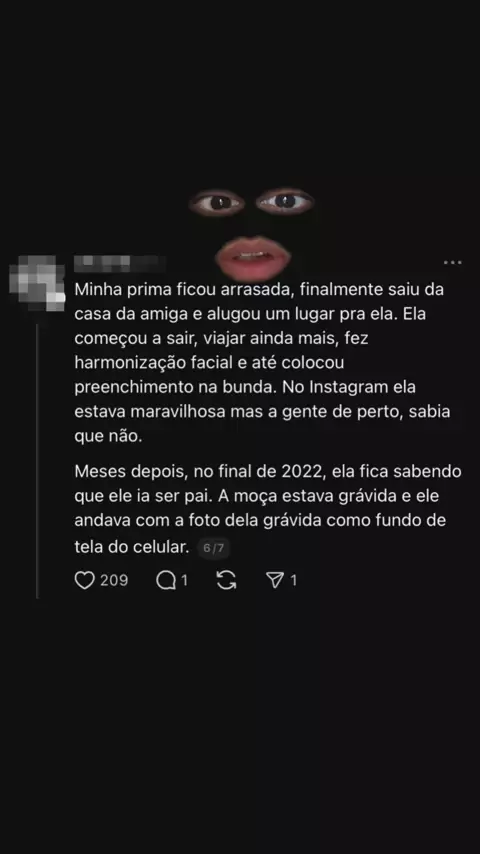Select the right eye sticker
Viewport: 480px width, 854px height.
[x=285, y=201]
